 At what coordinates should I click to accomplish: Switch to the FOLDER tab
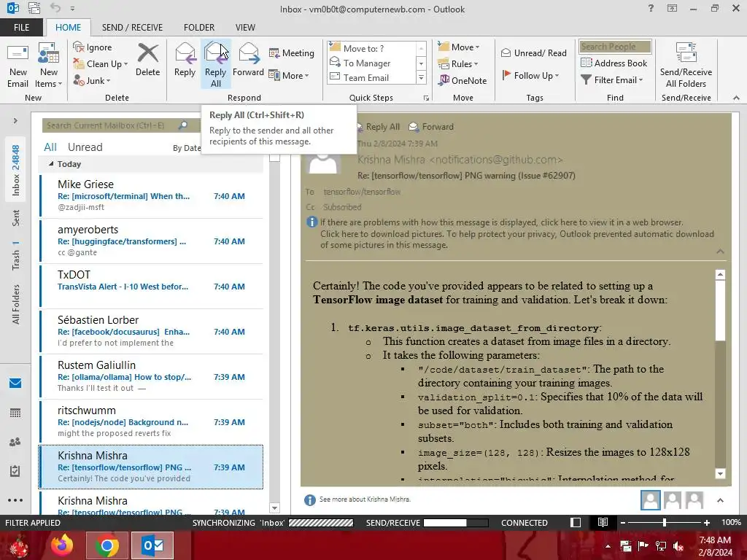pos(199,28)
